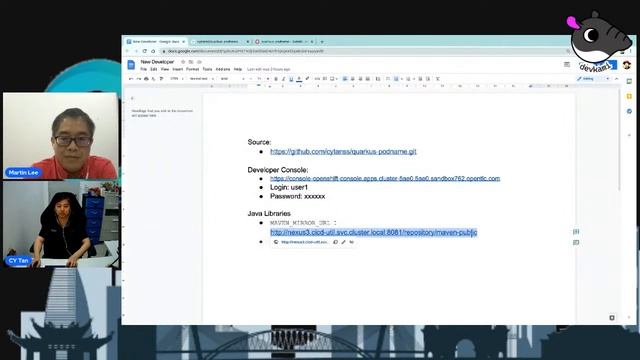The height and width of the screenshot is (360, 640).
Task: Open the File menu
Action: tap(143, 69)
